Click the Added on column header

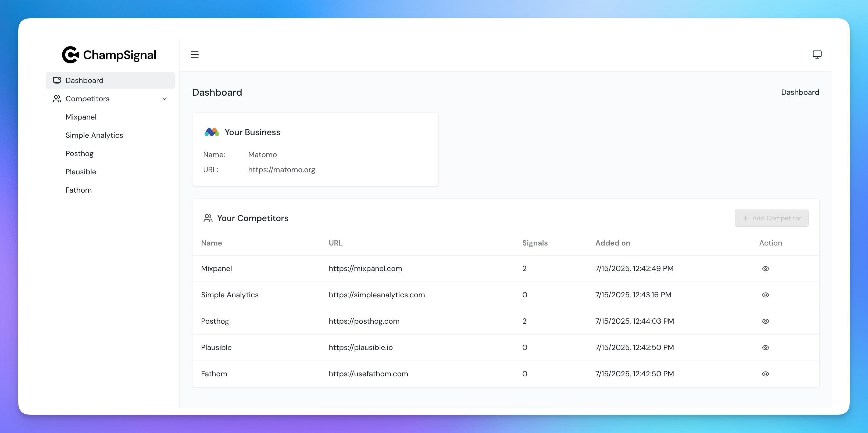pos(613,243)
